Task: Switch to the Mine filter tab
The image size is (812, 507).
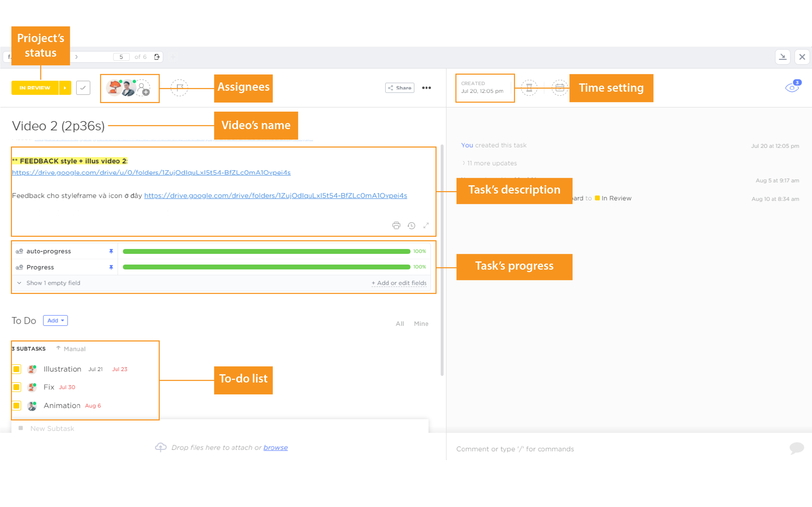Action: click(421, 324)
